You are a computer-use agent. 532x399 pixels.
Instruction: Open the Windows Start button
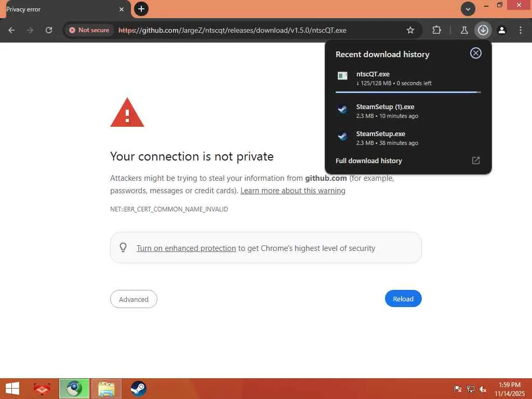(x=13, y=389)
